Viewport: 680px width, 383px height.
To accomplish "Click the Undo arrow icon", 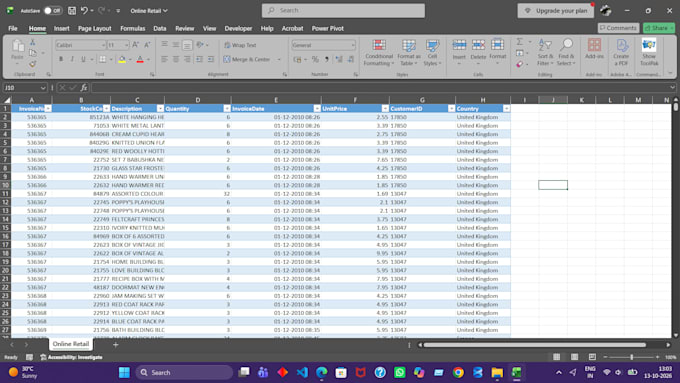I will [84, 10].
